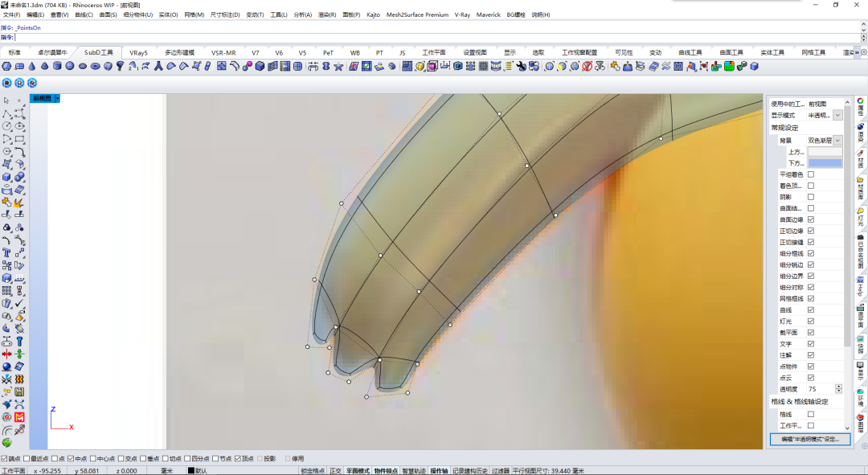The height and width of the screenshot is (475, 868).
Task: Open the Help side panel tab
Action: pos(860,287)
